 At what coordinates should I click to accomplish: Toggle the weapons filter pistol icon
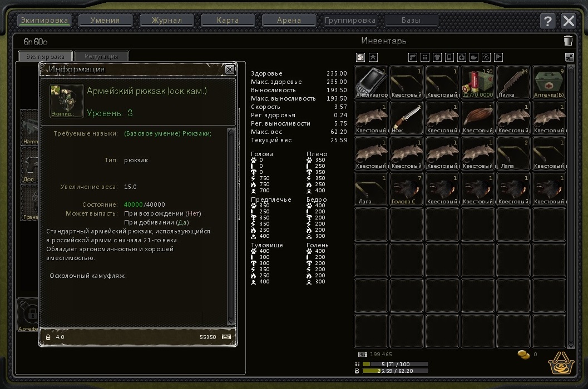[413, 57]
